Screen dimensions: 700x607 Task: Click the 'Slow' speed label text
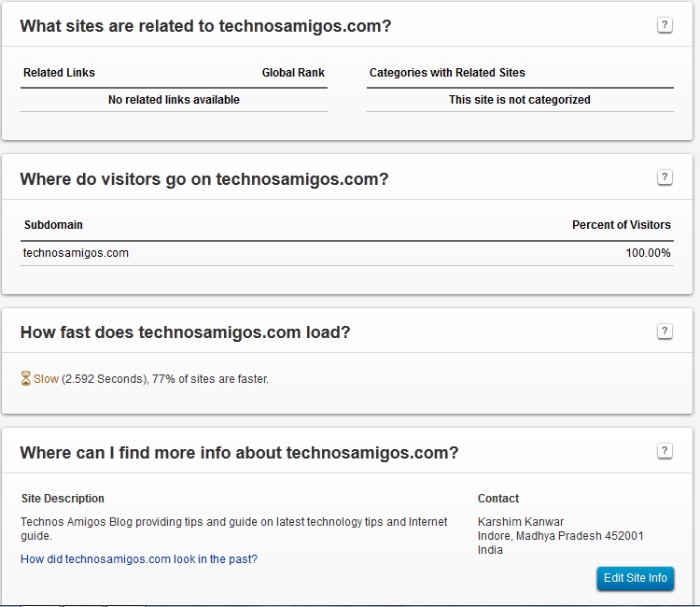tap(46, 379)
